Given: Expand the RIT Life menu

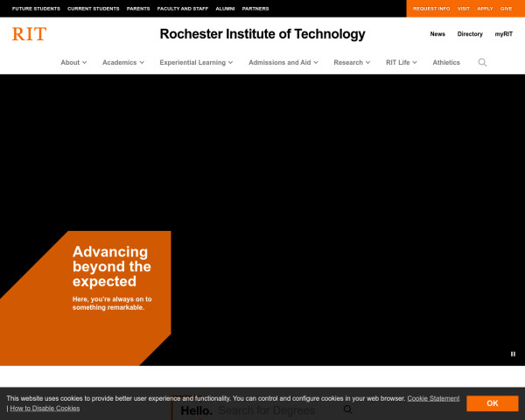Looking at the screenshot, I should tap(401, 63).
